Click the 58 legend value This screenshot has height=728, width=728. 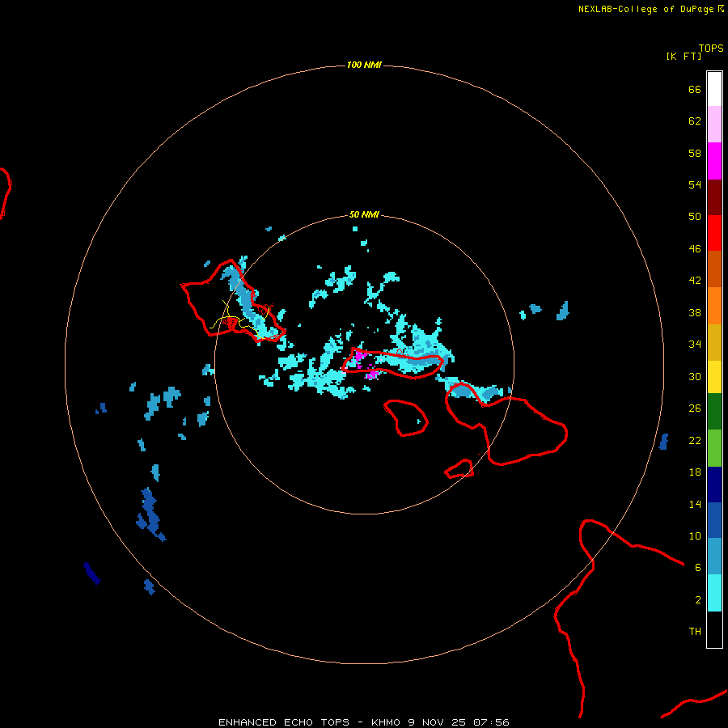[x=695, y=153]
